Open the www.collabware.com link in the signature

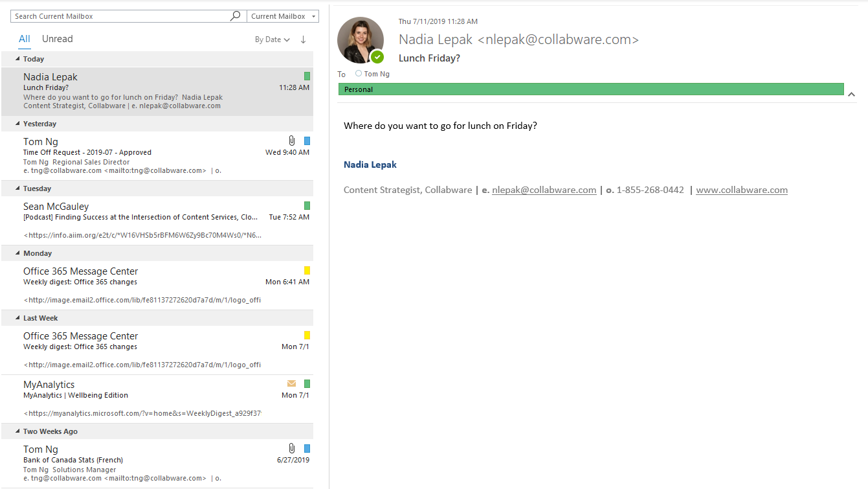point(742,190)
